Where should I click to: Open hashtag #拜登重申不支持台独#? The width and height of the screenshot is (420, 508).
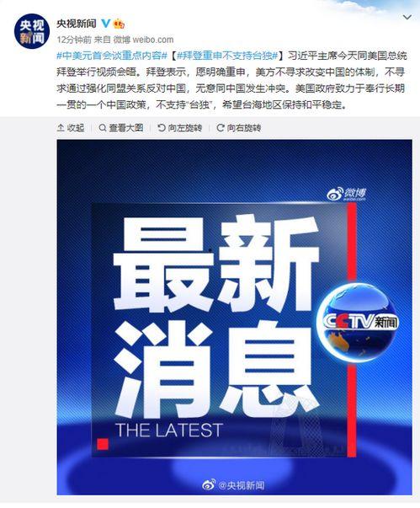[227, 56]
